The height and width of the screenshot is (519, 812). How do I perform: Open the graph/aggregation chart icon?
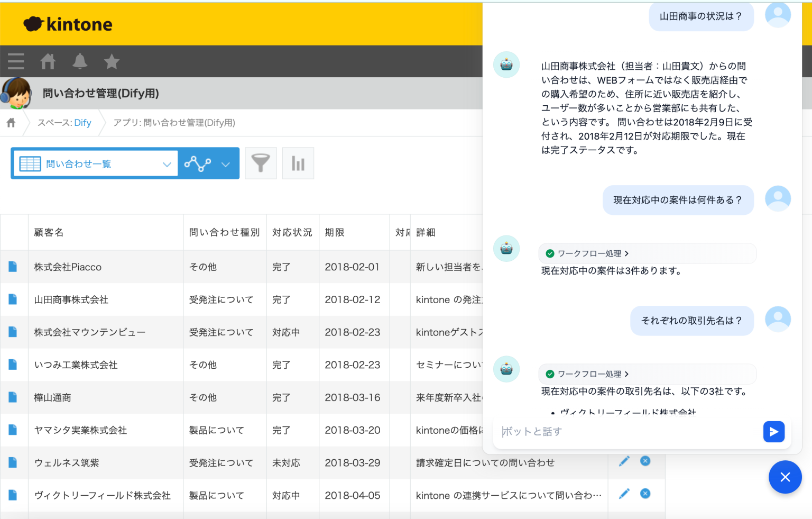click(298, 163)
